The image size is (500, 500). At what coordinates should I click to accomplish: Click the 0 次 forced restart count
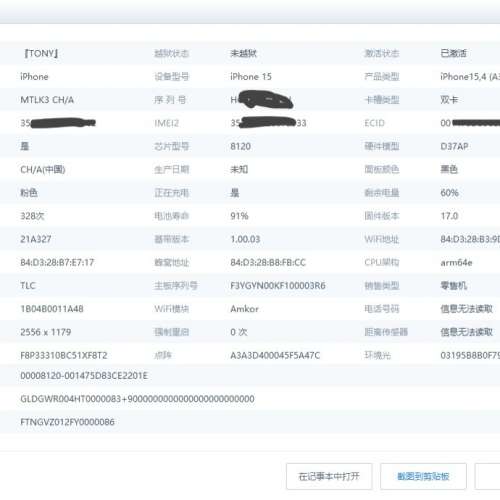pyautogui.click(x=239, y=332)
